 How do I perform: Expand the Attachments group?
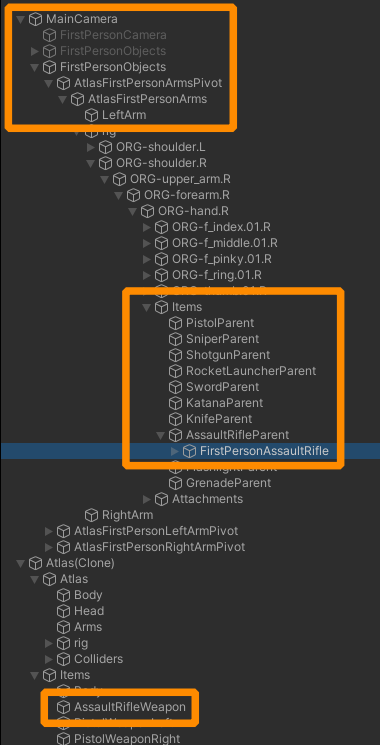(147, 499)
